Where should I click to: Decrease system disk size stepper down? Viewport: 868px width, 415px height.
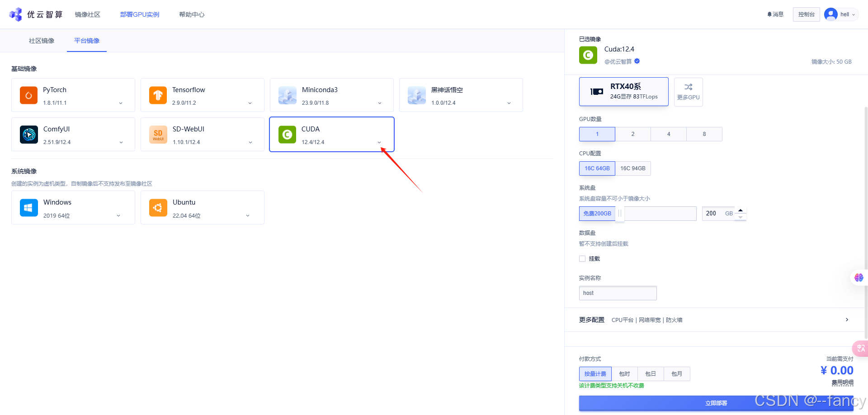point(741,217)
